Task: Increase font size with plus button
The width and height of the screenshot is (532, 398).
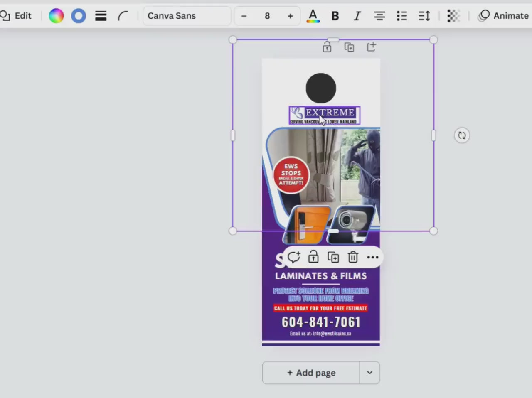Action: [x=290, y=16]
